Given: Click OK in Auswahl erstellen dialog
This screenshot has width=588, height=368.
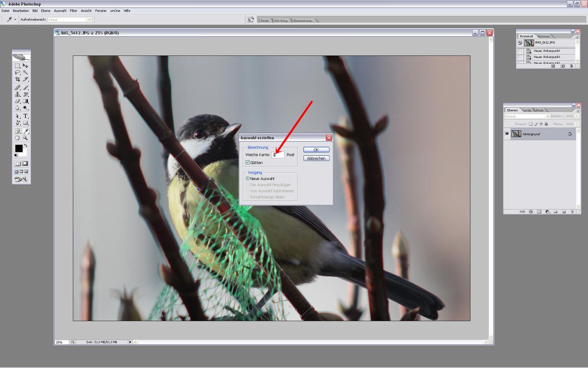Looking at the screenshot, I should pos(316,150).
